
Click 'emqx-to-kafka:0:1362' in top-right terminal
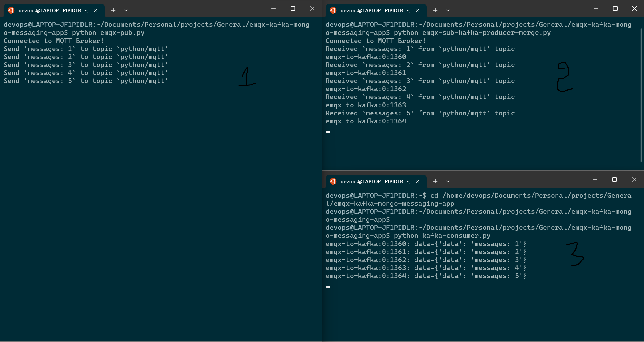[366, 89]
